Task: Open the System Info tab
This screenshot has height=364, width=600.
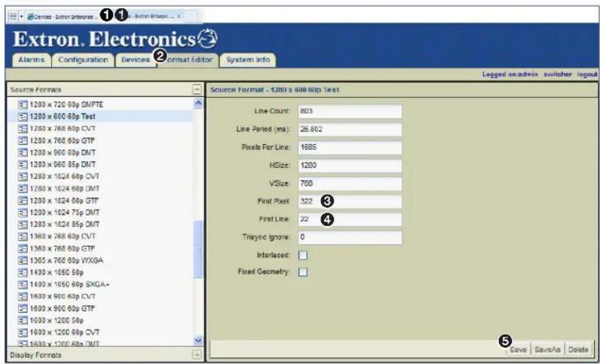Action: coord(248,60)
